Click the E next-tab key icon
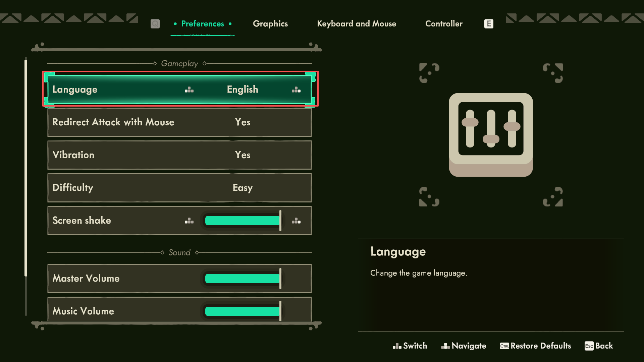Viewport: 644px width, 362px height. [x=489, y=24]
